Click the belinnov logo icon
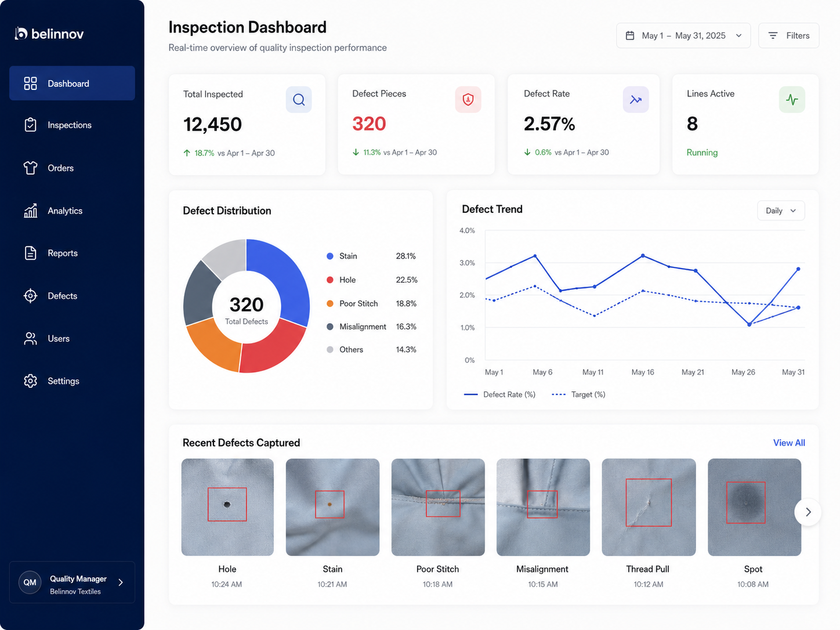Image resolution: width=840 pixels, height=630 pixels. pyautogui.click(x=21, y=34)
